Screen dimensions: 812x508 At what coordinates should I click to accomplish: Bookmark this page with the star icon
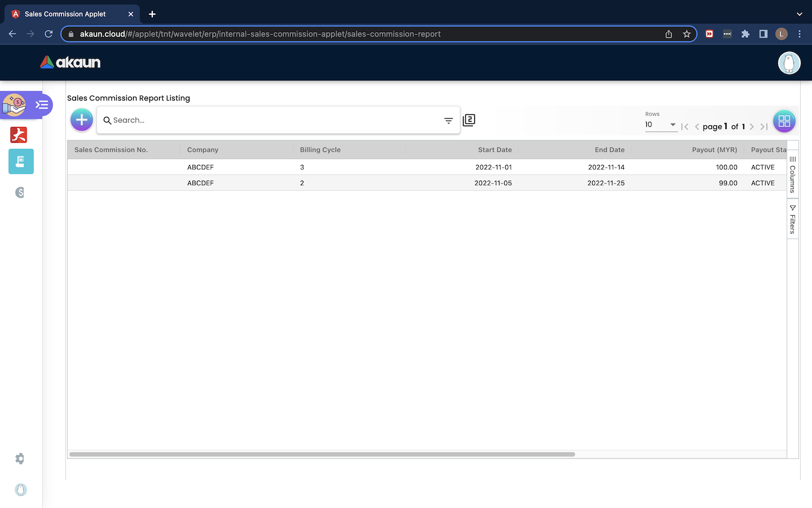686,34
